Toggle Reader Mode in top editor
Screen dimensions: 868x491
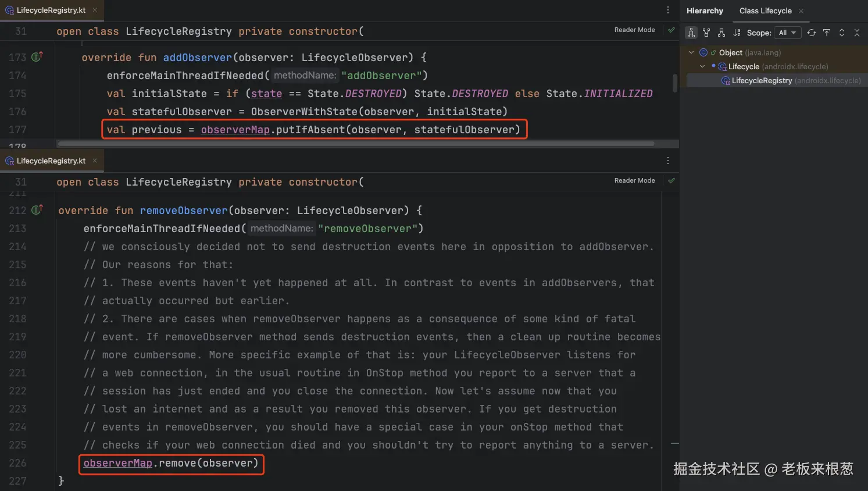pyautogui.click(x=634, y=30)
